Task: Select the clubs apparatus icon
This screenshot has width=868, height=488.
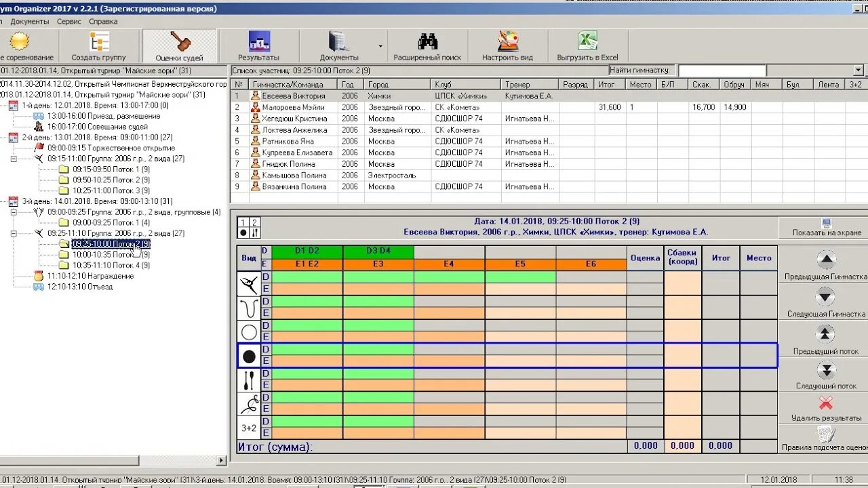Action: click(x=249, y=380)
